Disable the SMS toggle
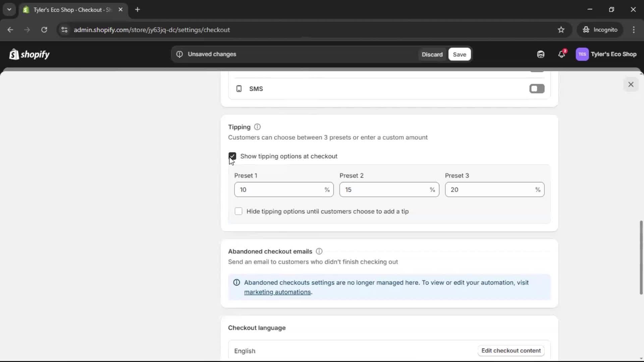The height and width of the screenshot is (362, 644). 536,88
